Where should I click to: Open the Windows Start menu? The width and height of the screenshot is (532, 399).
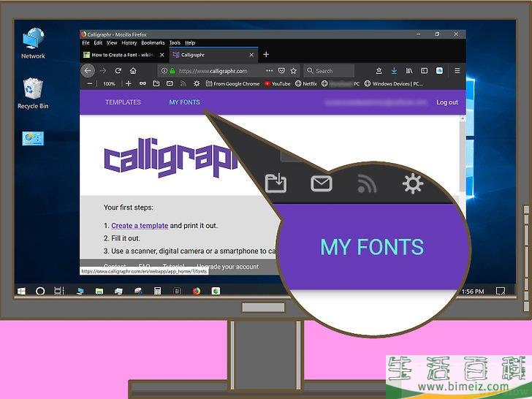coord(21,291)
